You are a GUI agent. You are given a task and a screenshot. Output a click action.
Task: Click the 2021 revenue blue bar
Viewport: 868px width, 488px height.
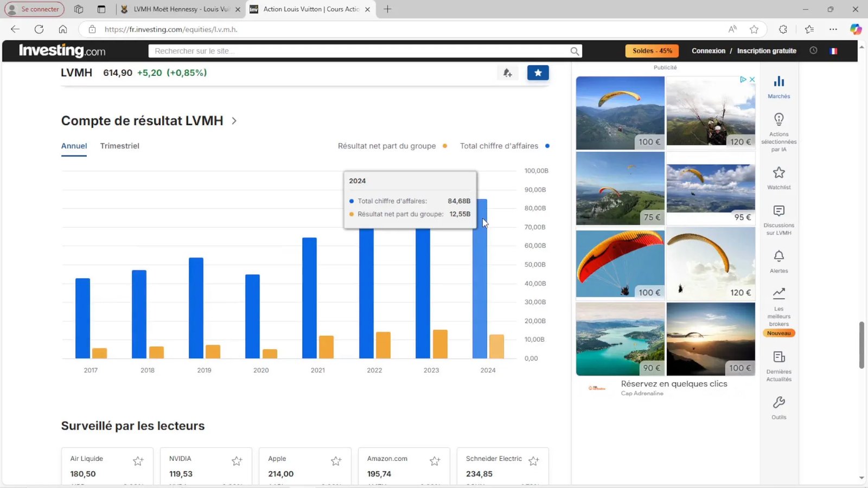click(x=310, y=298)
